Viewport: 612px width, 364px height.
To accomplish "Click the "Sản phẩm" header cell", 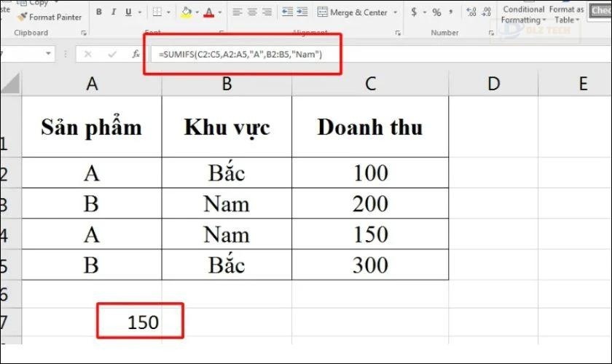I will [92, 127].
